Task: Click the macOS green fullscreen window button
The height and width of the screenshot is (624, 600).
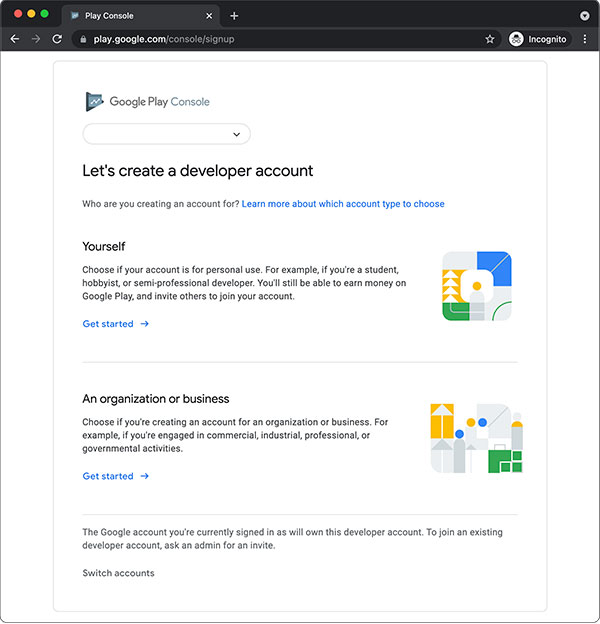Action: [x=45, y=14]
